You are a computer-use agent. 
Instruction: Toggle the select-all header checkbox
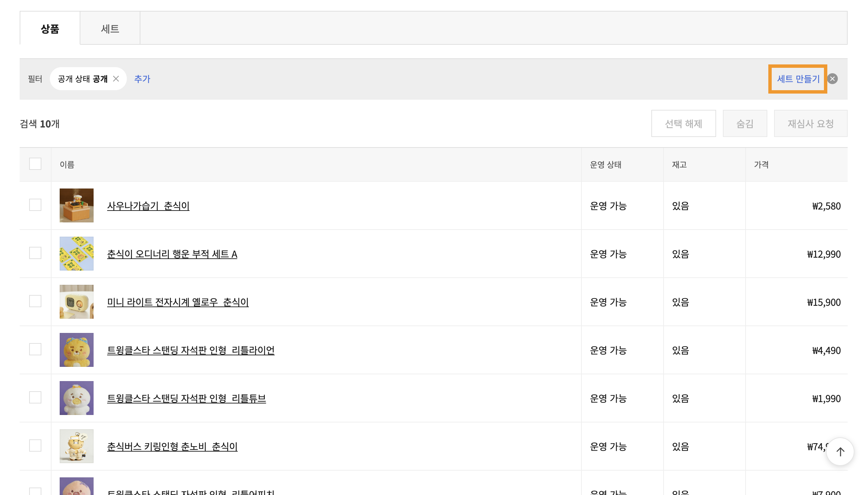[35, 164]
